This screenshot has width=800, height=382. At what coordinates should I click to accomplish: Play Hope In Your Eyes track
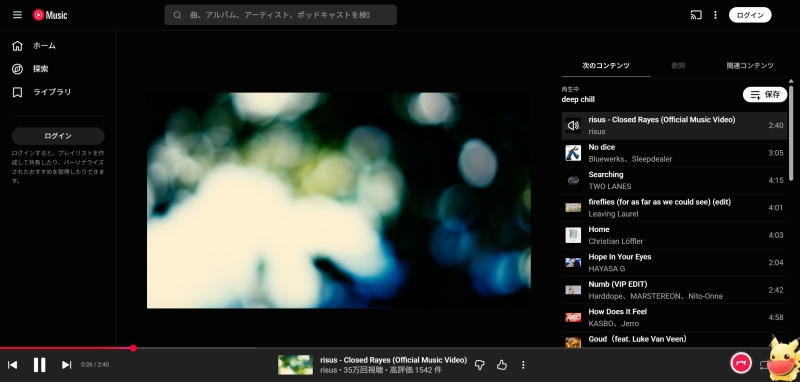pos(674,263)
